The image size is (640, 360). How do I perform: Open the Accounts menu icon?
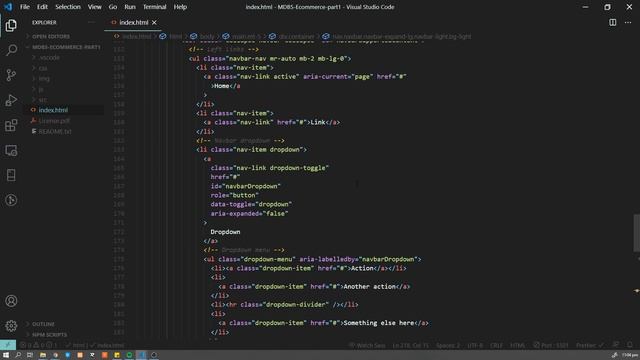[11, 301]
